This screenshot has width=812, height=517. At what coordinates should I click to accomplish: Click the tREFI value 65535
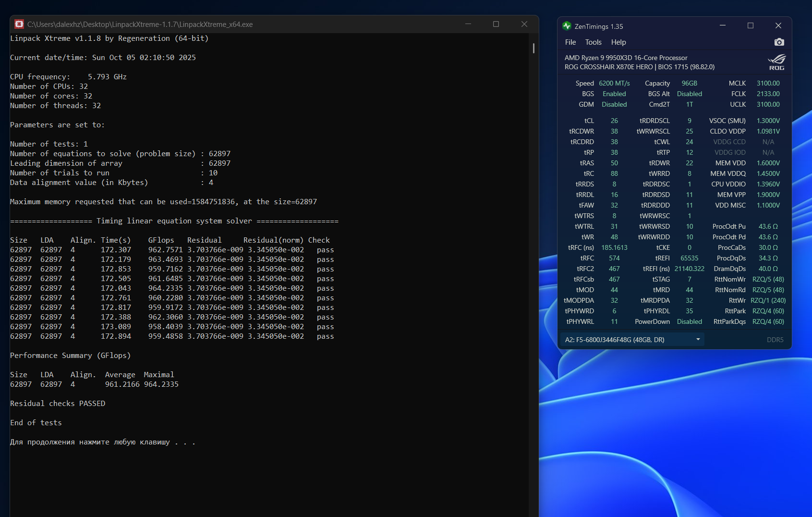(690, 258)
